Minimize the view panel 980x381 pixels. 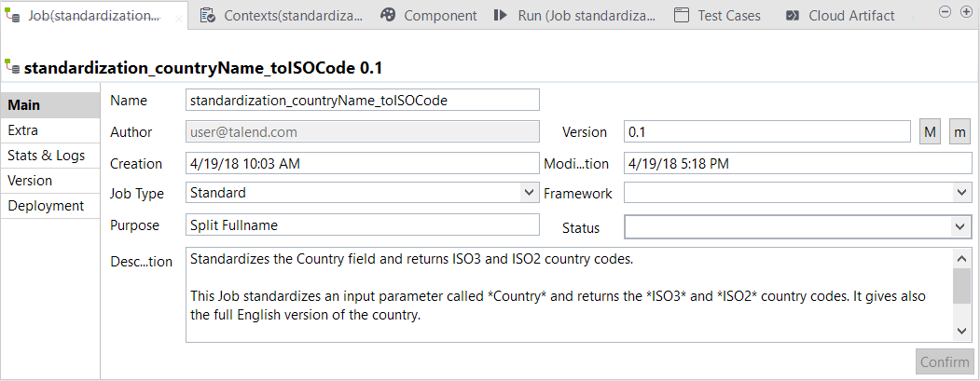coord(945,11)
